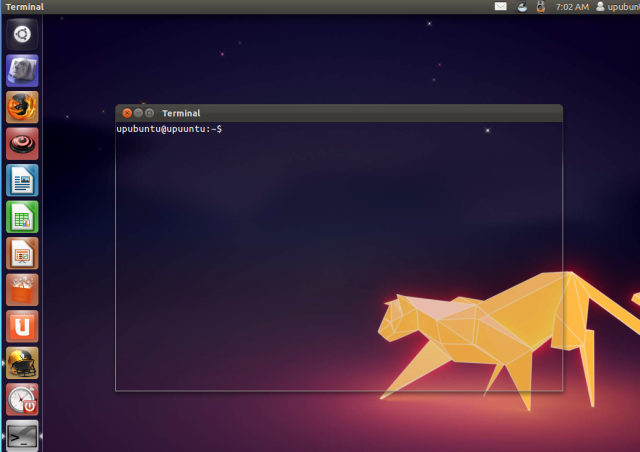The width and height of the screenshot is (640, 452).
Task: Launch LibreOffice Writer from the launcher
Action: (22, 180)
